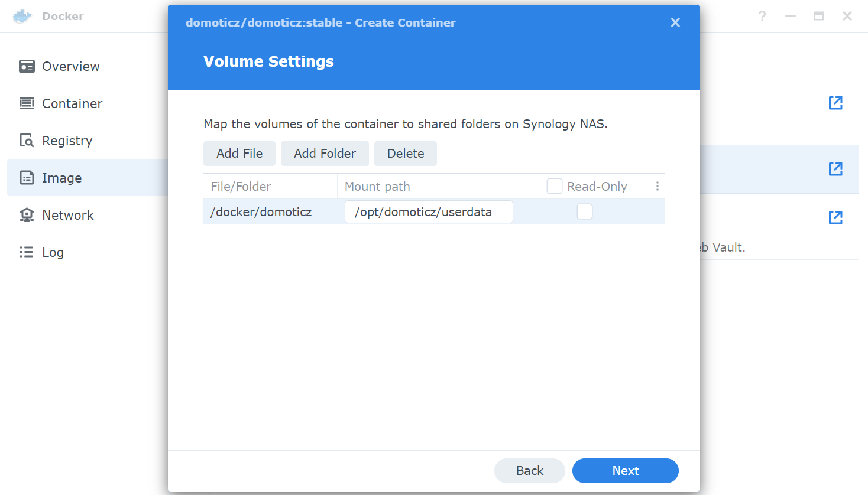Click the Network sidebar icon

point(27,215)
